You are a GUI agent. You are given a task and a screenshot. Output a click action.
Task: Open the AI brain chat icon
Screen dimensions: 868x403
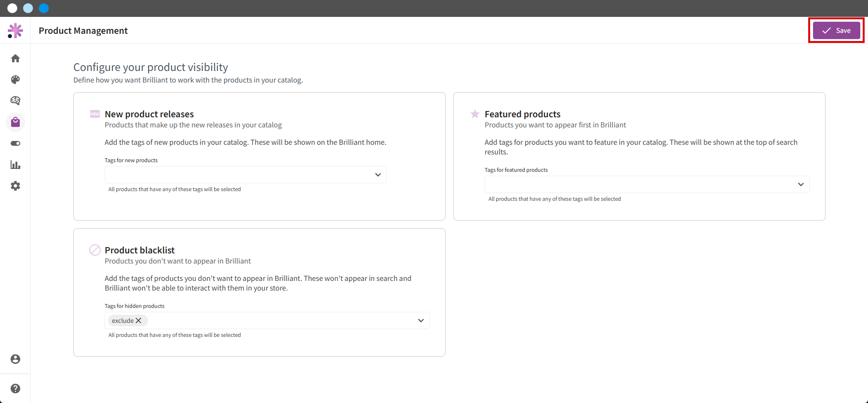pyautogui.click(x=15, y=101)
